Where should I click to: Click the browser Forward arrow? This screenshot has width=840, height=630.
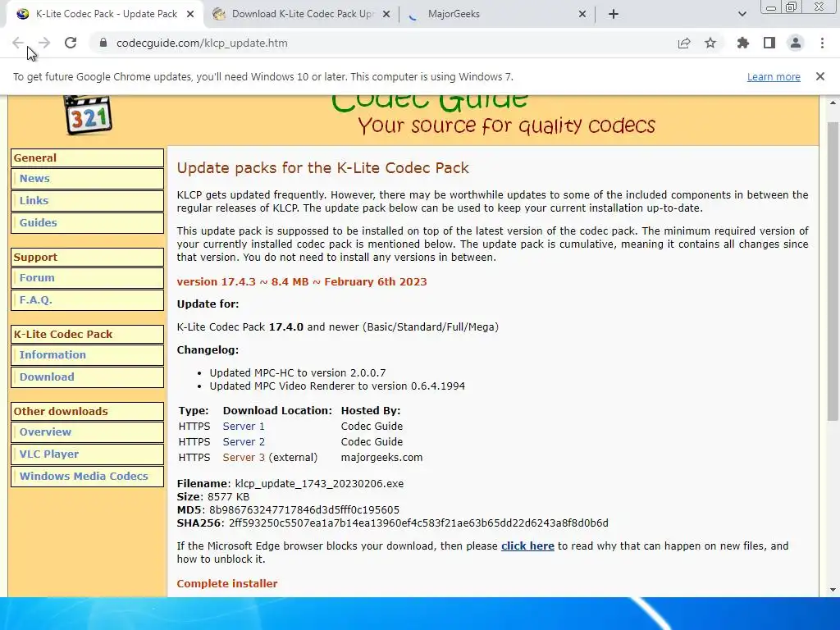[44, 43]
